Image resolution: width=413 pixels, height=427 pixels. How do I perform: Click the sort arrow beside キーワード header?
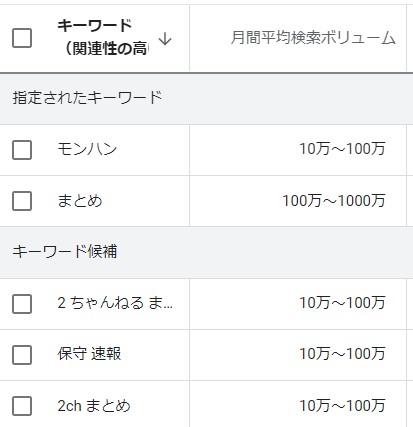tap(165, 40)
